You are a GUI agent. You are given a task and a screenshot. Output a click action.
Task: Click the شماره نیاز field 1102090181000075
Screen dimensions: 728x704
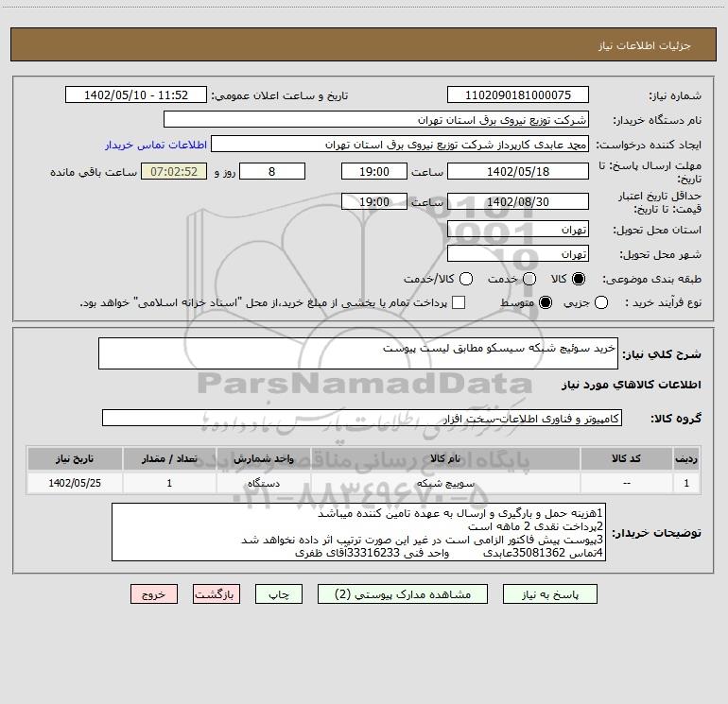click(x=518, y=95)
